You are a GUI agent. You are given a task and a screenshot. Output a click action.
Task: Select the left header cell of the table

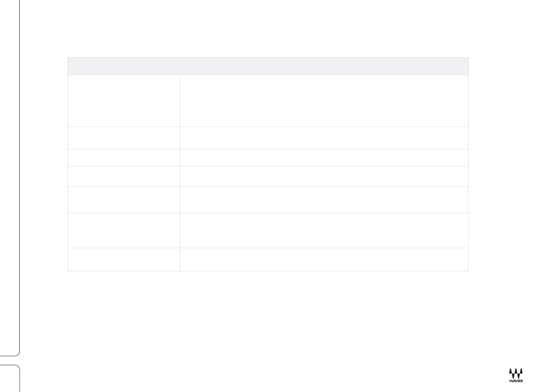click(x=124, y=66)
